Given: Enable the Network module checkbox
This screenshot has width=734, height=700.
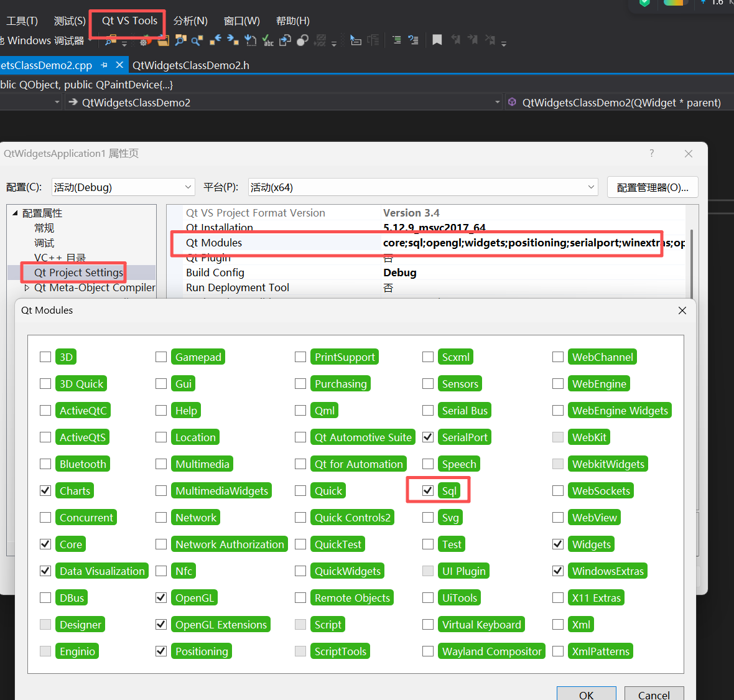Looking at the screenshot, I should tap(161, 518).
